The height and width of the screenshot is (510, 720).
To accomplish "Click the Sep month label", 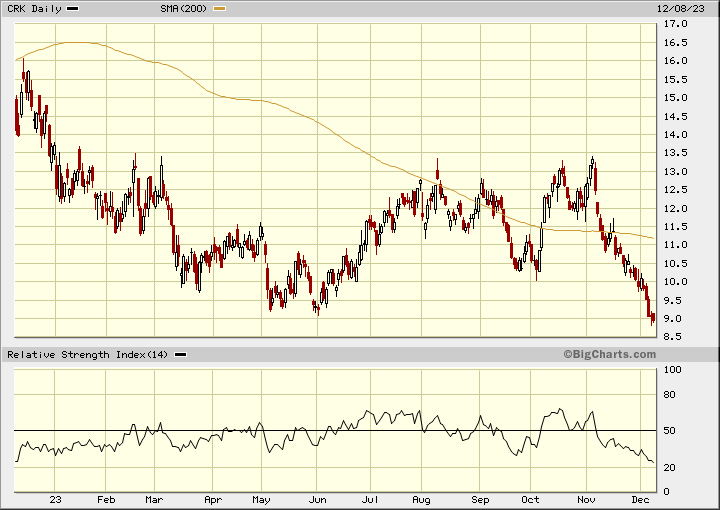I will tap(480, 500).
